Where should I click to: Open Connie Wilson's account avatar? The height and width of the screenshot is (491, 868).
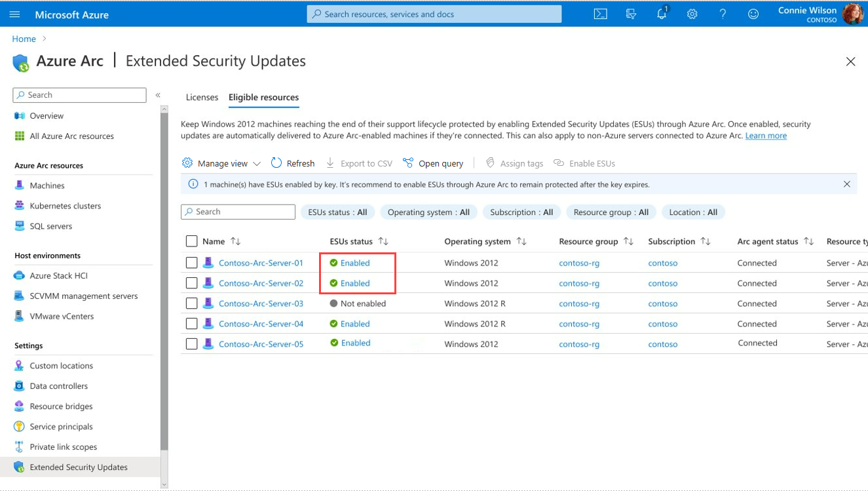(x=853, y=14)
